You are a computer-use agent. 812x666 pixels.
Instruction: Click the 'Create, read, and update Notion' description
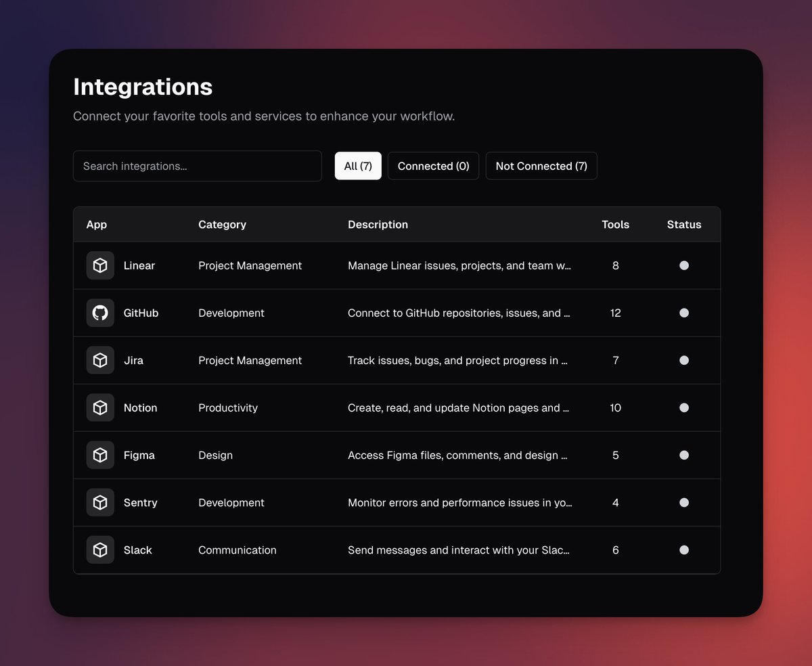click(459, 407)
